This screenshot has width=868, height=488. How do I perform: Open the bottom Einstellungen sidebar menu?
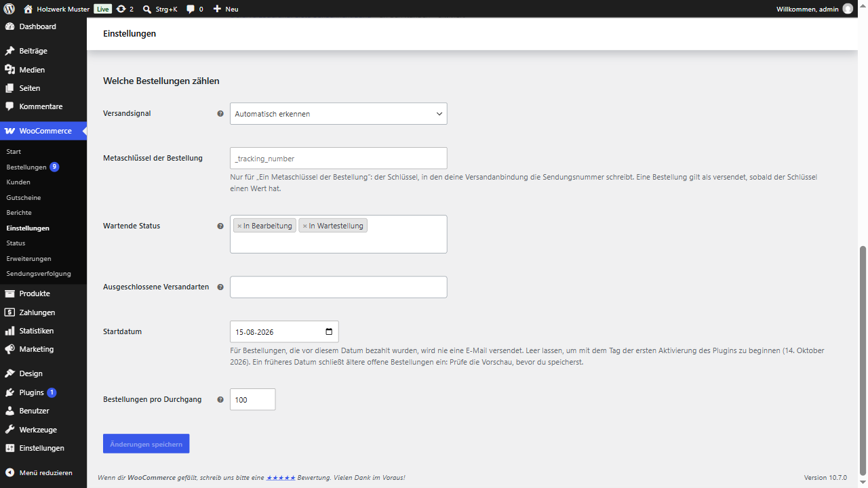click(x=43, y=448)
